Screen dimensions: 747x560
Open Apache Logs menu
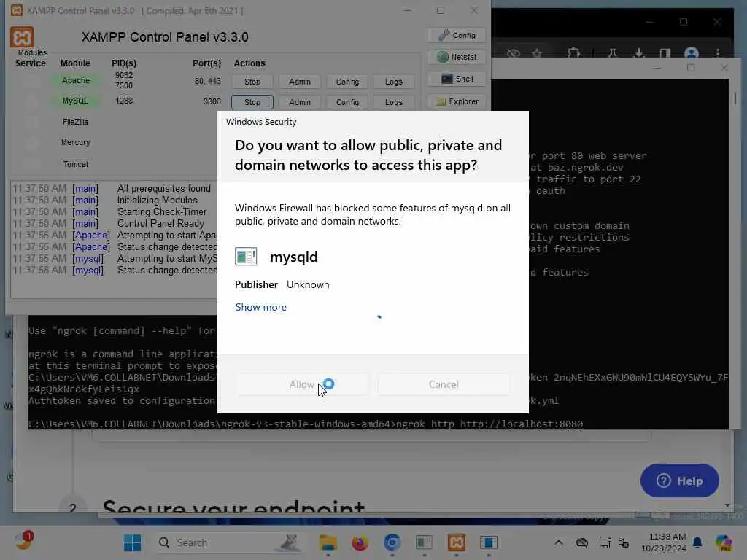[x=393, y=82]
